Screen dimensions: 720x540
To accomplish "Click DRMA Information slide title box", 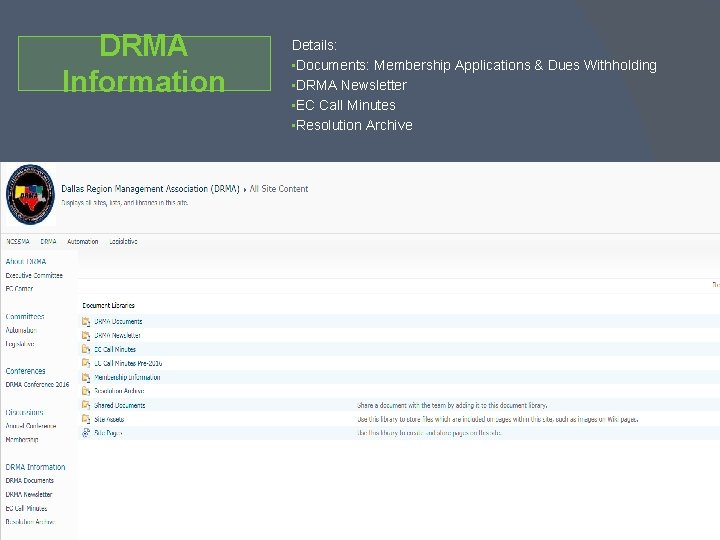I will [x=144, y=63].
